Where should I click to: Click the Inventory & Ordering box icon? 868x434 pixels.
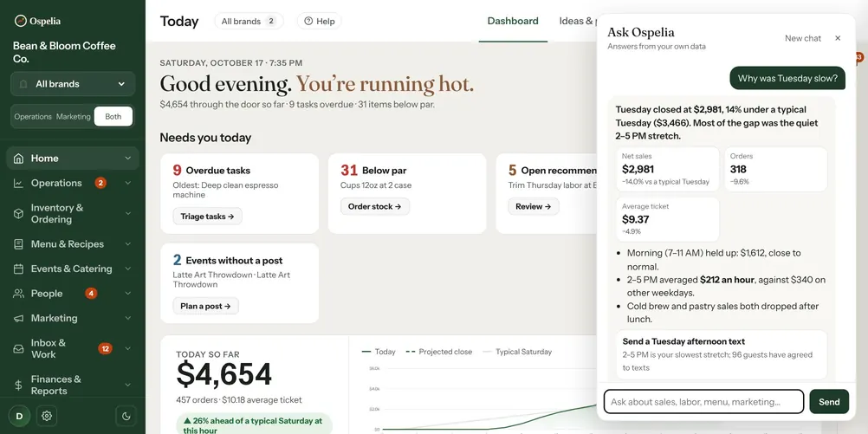[18, 214]
